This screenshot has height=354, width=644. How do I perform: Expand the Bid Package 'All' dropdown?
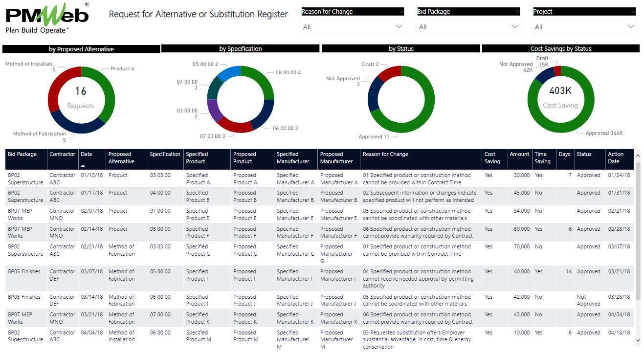[468, 27]
